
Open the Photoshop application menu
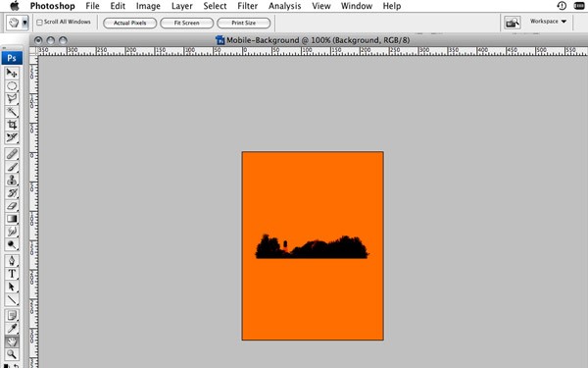(x=53, y=6)
